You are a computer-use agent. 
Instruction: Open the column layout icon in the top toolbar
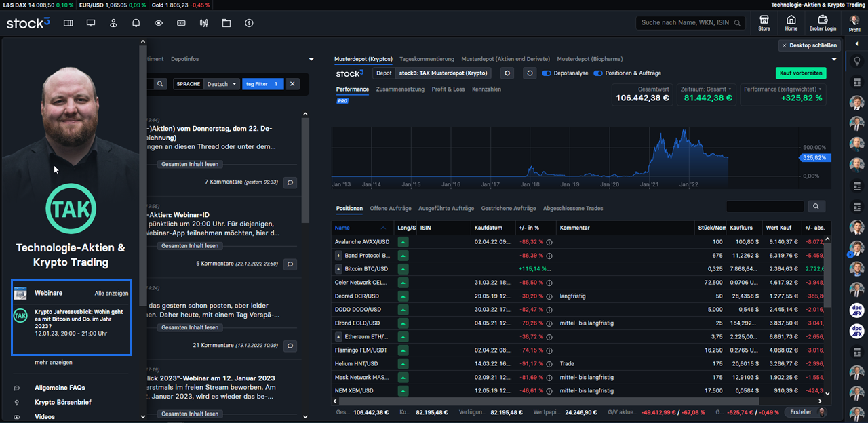tap(68, 23)
